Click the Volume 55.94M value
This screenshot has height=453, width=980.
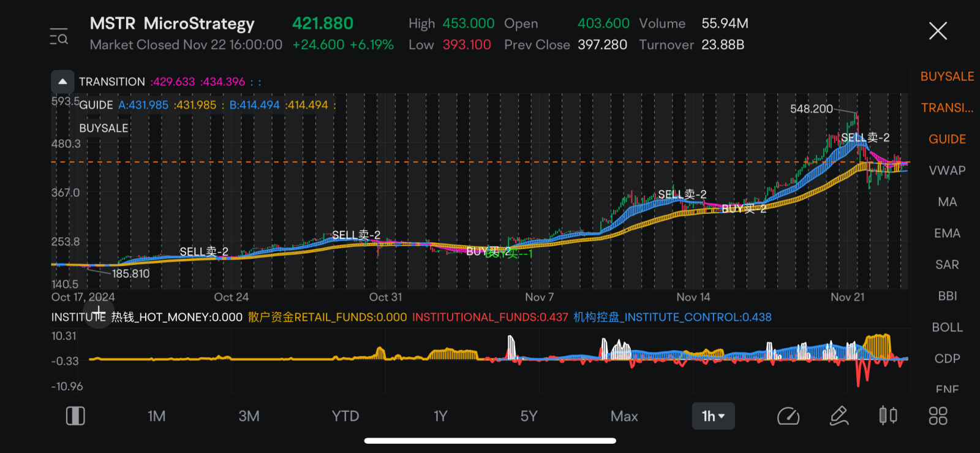click(725, 23)
